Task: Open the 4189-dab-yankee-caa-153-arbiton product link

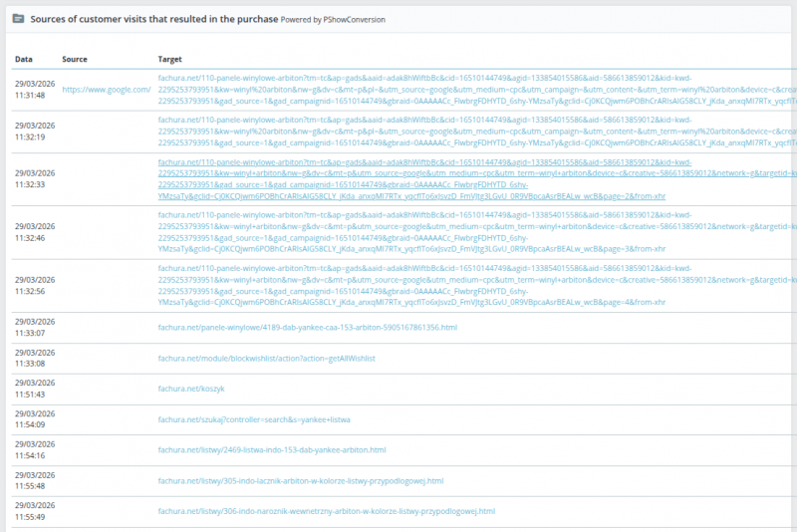Action: point(307,327)
